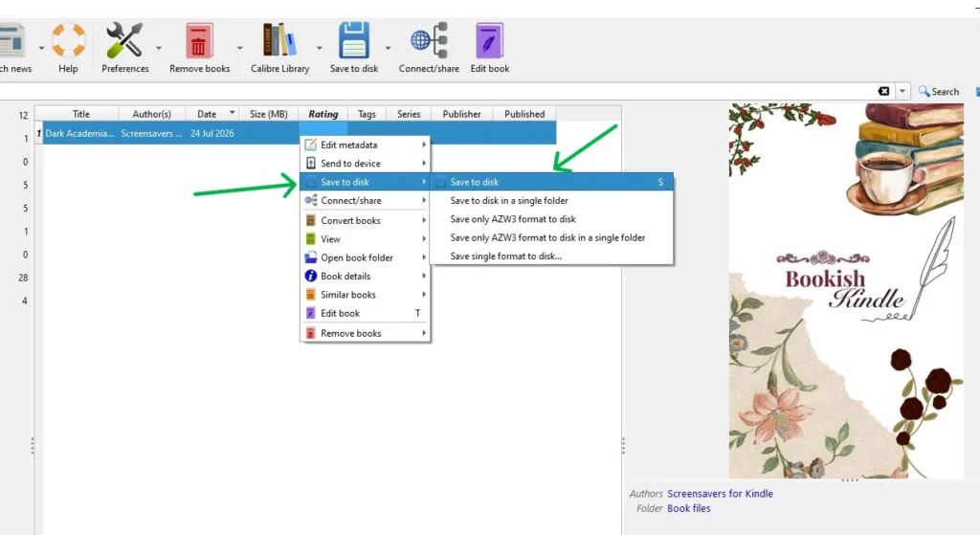Choose Edit metadata in context menu
The height and width of the screenshot is (535, 980).
366,145
